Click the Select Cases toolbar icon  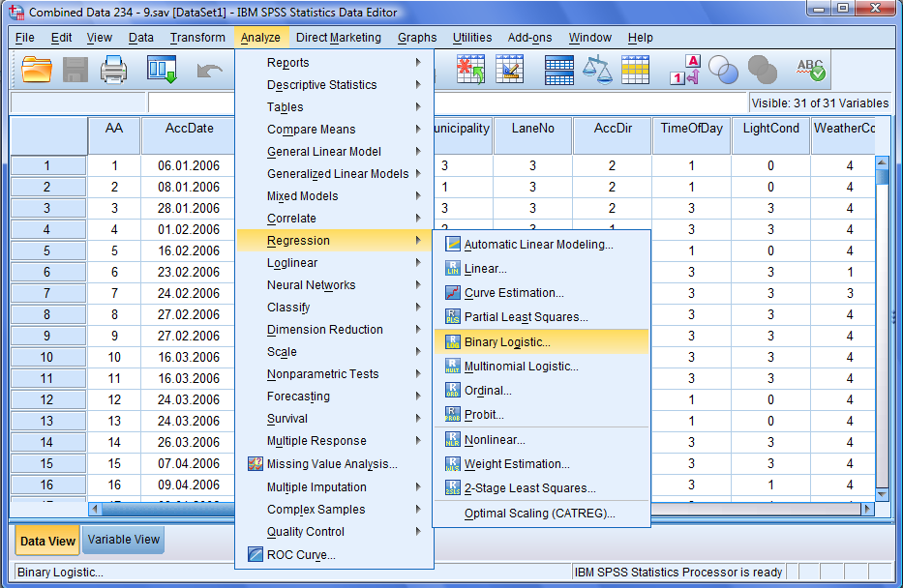635,71
